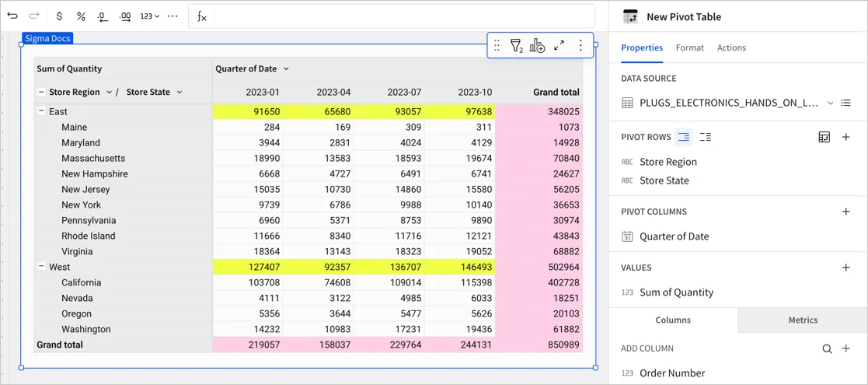868x385 pixels.
Task: Add a new pivot column
Action: tap(846, 212)
